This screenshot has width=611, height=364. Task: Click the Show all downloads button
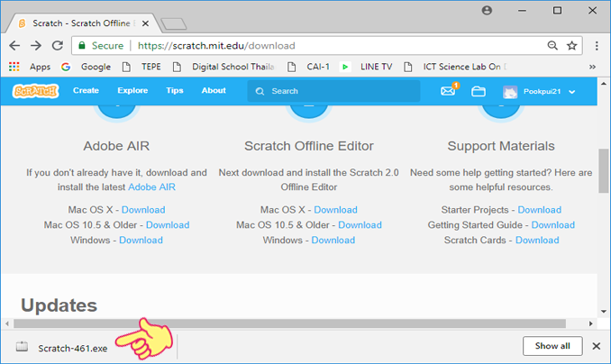click(x=552, y=346)
